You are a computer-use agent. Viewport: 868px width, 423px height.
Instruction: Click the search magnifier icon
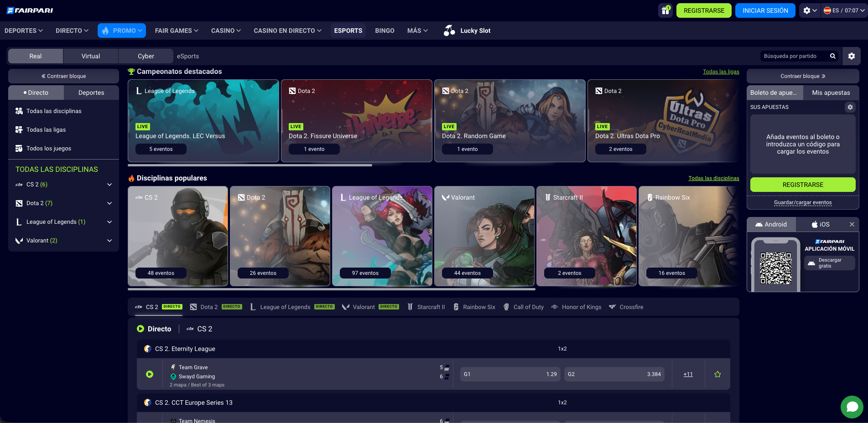(833, 56)
